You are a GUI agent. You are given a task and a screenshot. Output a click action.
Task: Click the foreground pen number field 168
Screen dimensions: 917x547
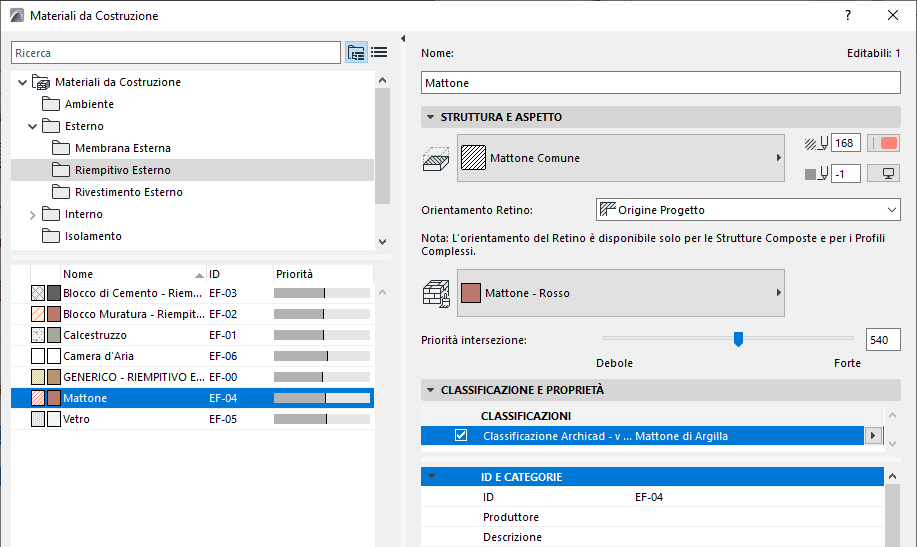pos(846,143)
